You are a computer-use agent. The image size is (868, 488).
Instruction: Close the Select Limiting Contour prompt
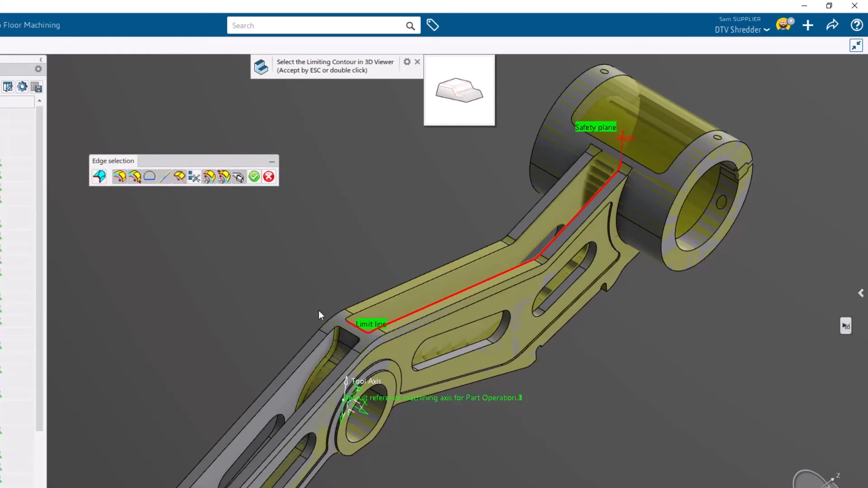pyautogui.click(x=417, y=62)
